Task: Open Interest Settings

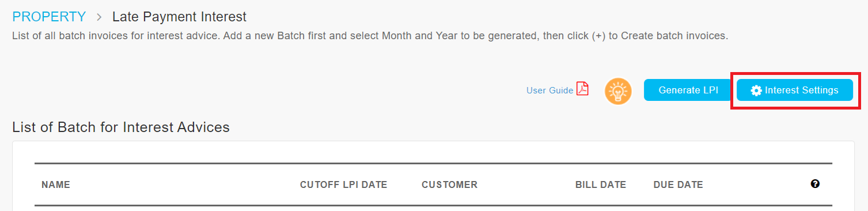Action: pyautogui.click(x=795, y=90)
